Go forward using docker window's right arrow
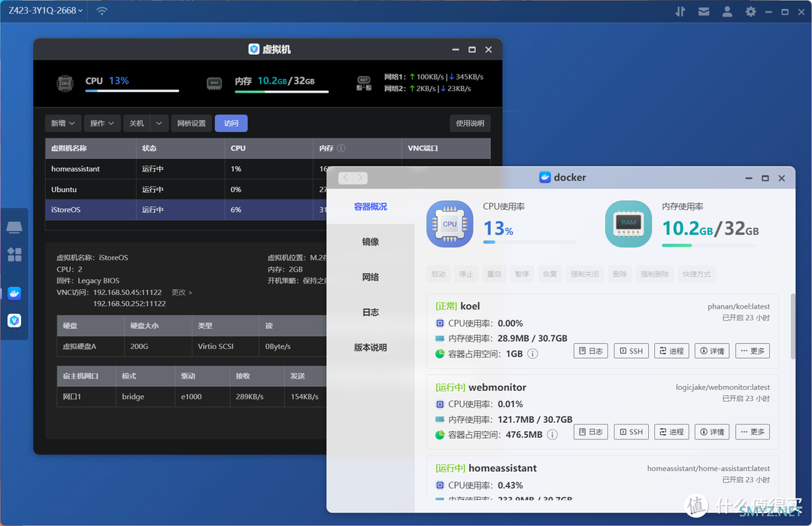Screen dimensions: 812x526 (360, 178)
